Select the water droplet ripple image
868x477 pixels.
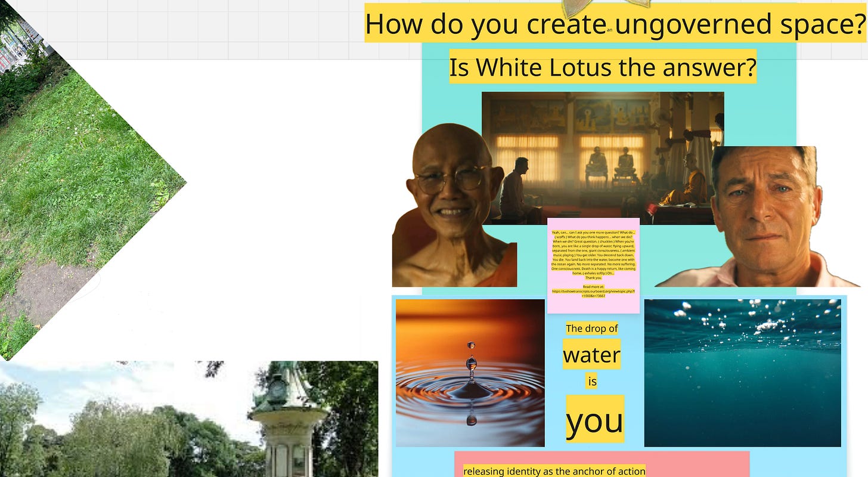470,373
